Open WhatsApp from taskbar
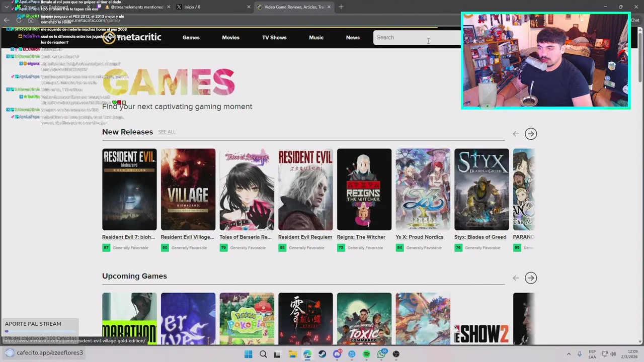The image size is (644, 362). point(381,354)
